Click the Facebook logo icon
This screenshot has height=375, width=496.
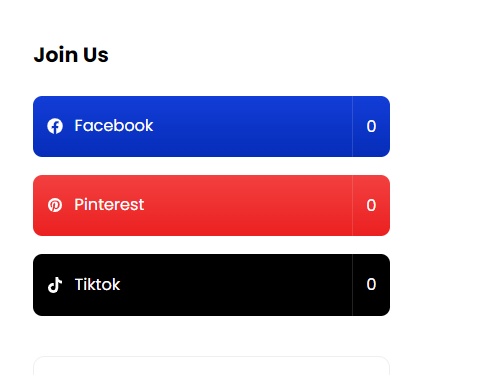(55, 126)
